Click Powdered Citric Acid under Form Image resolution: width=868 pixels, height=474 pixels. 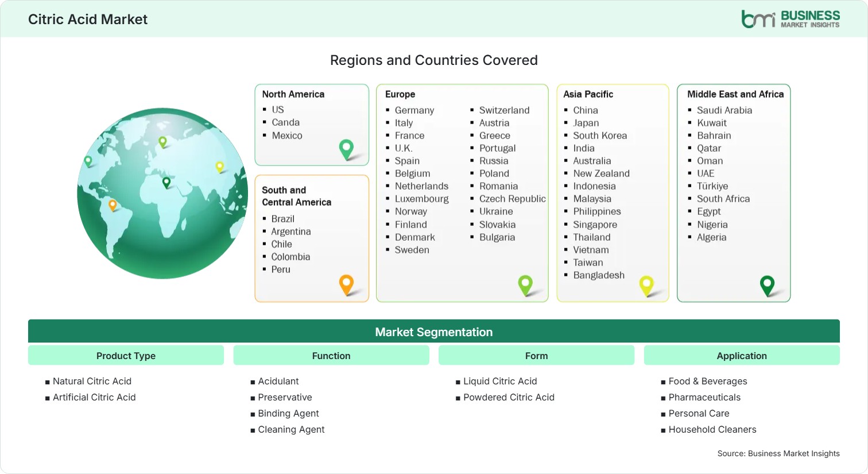click(x=509, y=397)
